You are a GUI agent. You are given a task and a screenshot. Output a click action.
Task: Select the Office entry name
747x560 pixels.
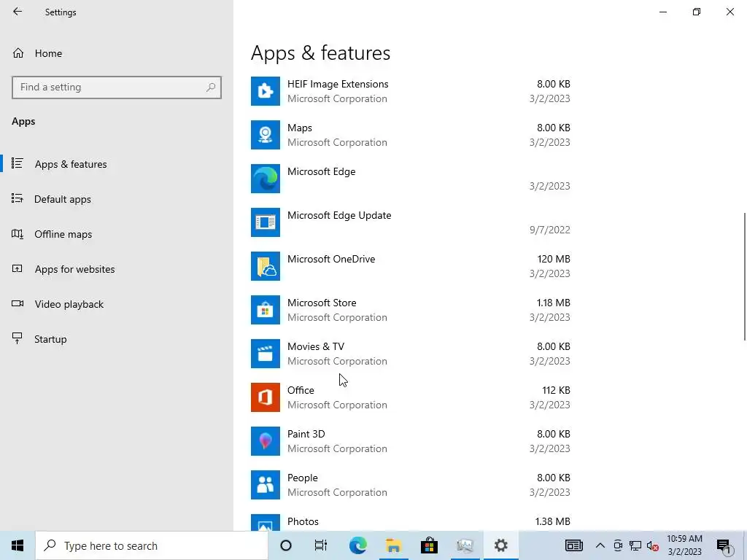click(x=301, y=391)
